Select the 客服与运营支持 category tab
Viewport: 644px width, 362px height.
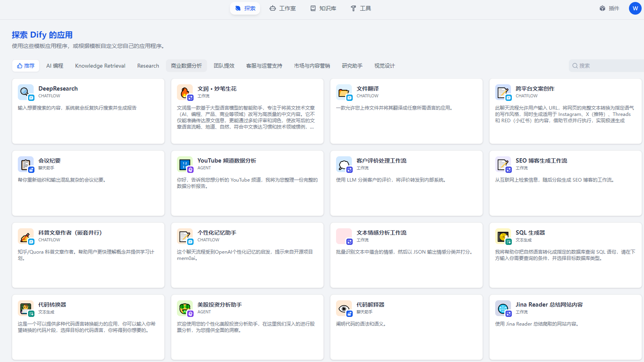click(x=264, y=66)
